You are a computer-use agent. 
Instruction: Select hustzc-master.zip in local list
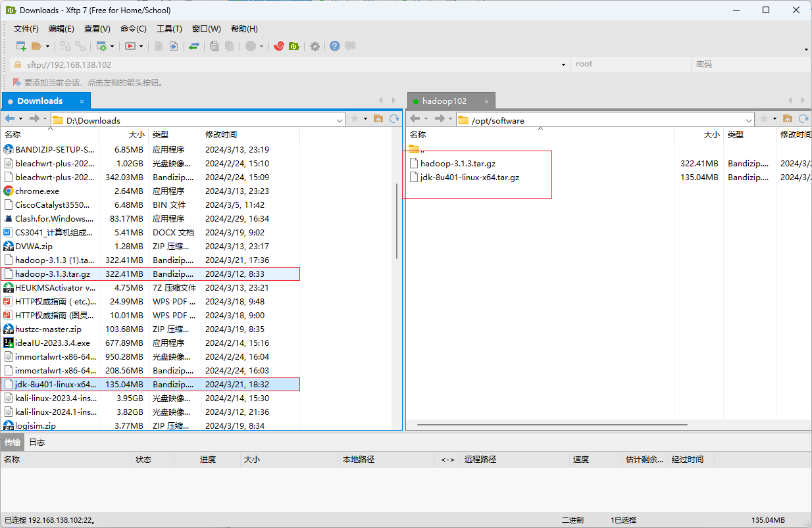click(x=151, y=329)
